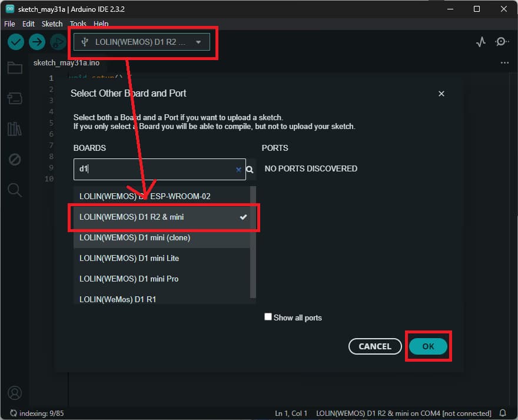Open the Sketch menu
Screen dimensions: 518x420
pos(52,24)
